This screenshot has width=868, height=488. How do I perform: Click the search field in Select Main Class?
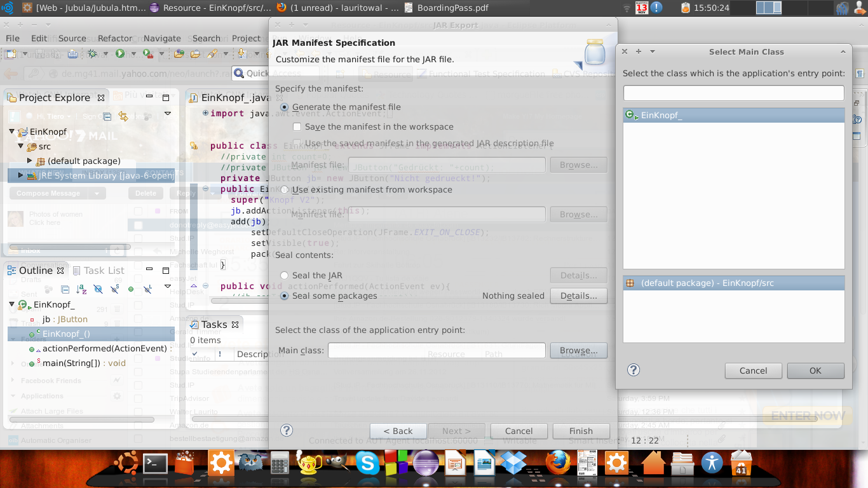[x=733, y=93]
